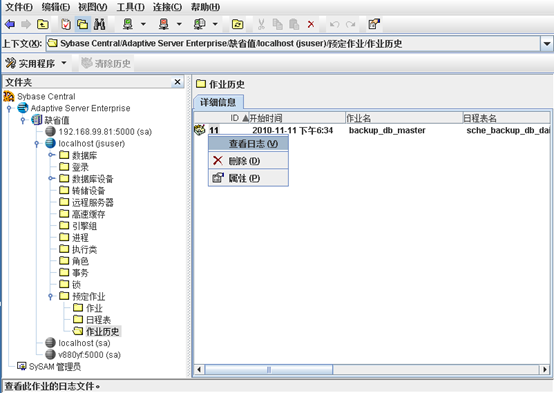
Task: Open the 工具(T) menu
Action: pyautogui.click(x=130, y=7)
